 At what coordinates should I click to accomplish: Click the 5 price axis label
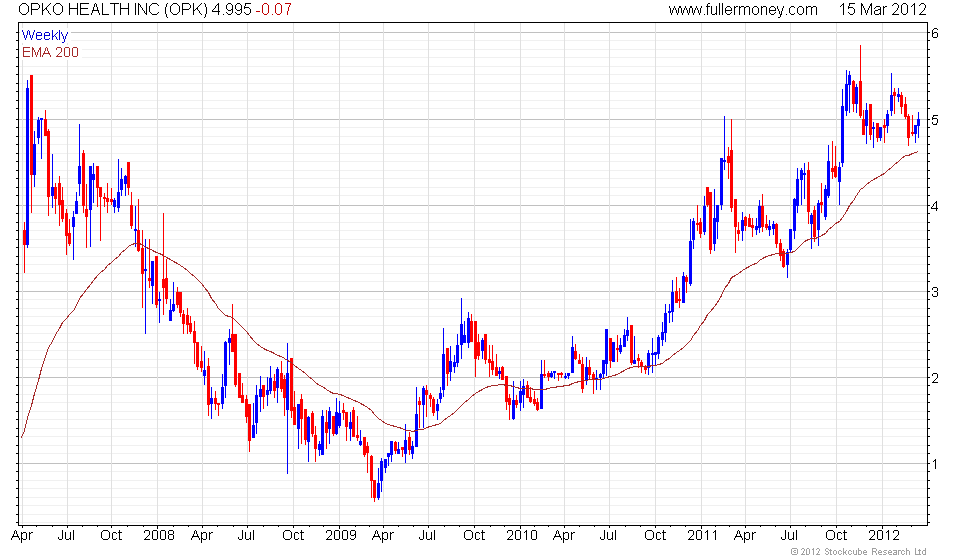click(x=935, y=120)
